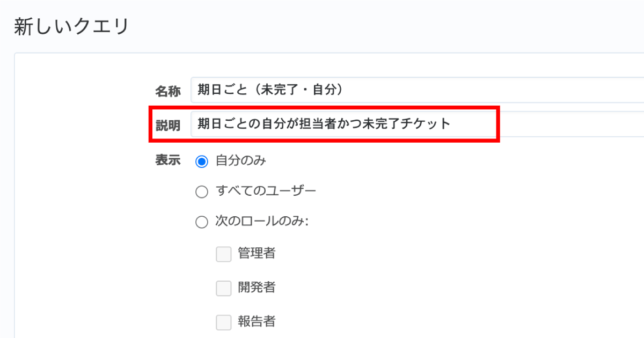Click the すべてのユーザー option label text
Screen dimensions: 644x338
pyautogui.click(x=266, y=191)
